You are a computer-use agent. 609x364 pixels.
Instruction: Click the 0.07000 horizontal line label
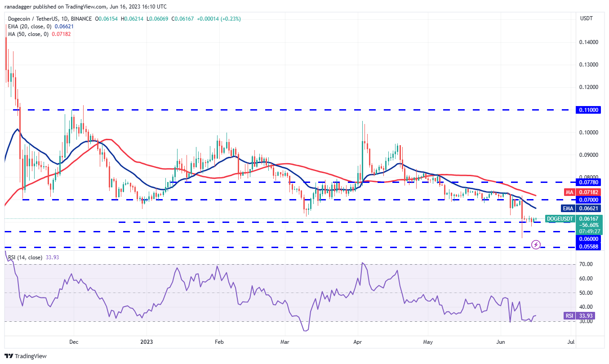(588, 199)
